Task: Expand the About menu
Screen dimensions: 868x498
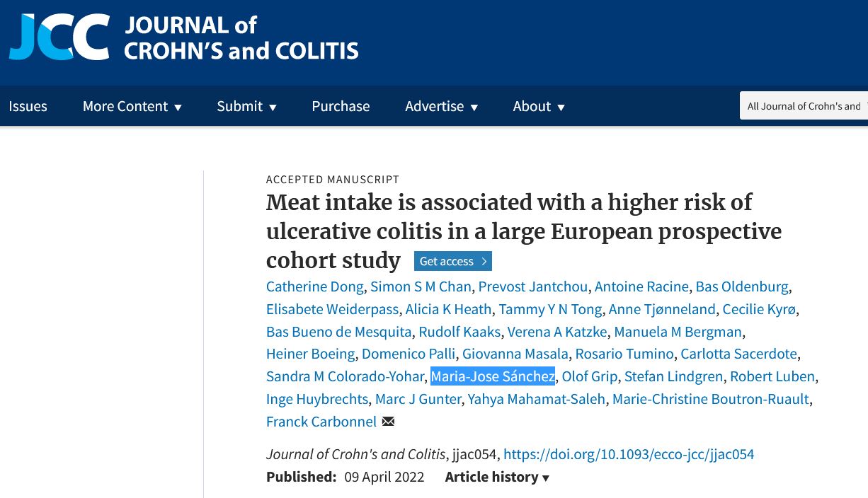Action: [x=539, y=106]
